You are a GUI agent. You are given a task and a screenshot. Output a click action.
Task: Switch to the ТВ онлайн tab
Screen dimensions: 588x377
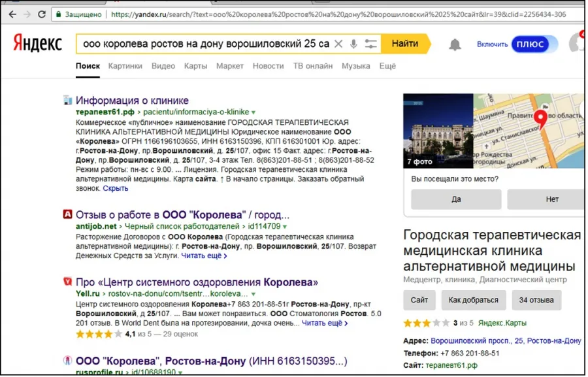click(x=313, y=66)
